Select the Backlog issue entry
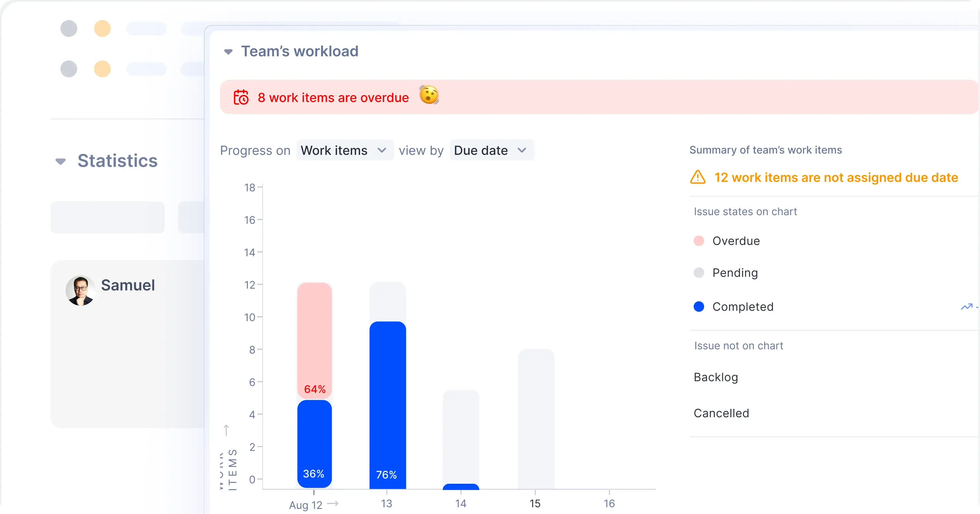Screen dimensions: 980x514 click(x=716, y=377)
